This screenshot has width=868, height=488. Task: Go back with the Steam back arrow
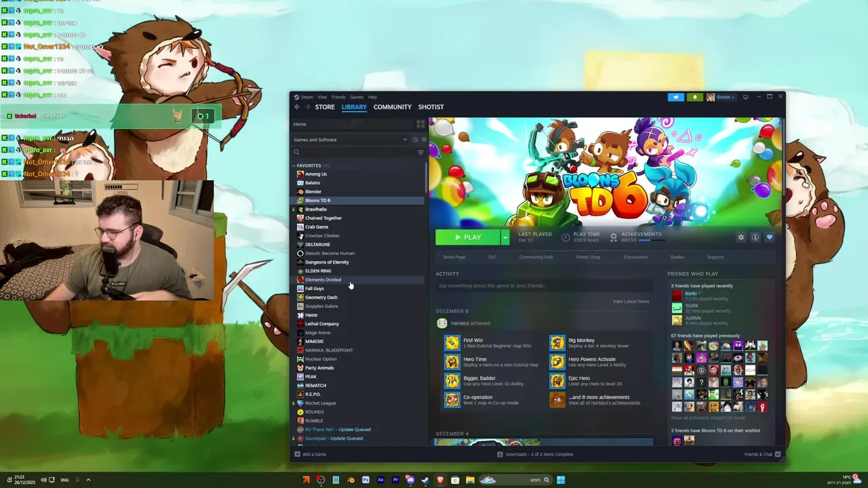(297, 107)
